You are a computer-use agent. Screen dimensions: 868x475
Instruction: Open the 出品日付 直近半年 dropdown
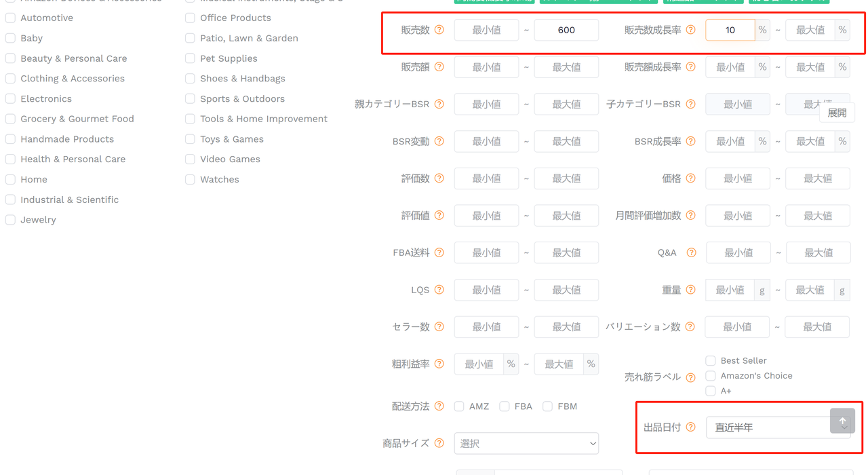778,427
